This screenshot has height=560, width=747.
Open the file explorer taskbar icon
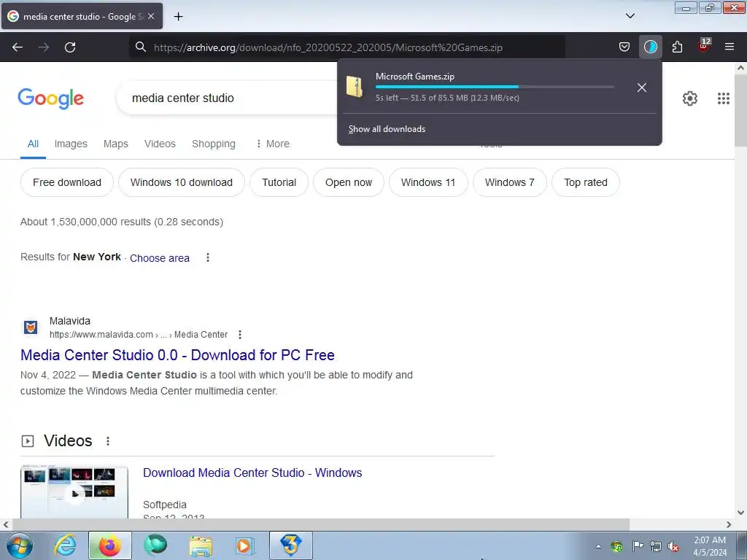(201, 545)
